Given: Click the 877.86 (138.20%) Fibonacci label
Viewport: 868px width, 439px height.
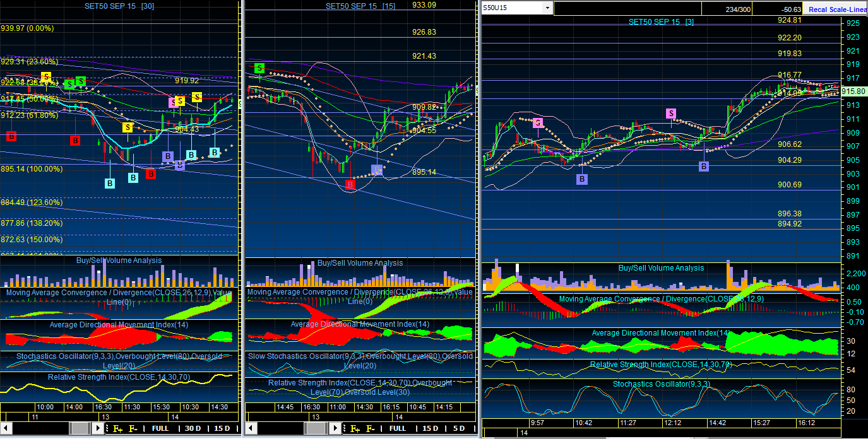Looking at the screenshot, I should click(32, 223).
